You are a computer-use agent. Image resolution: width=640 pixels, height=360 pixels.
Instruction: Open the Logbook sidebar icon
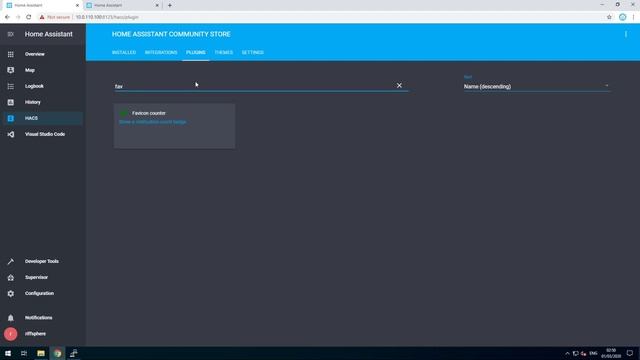[x=11, y=86]
